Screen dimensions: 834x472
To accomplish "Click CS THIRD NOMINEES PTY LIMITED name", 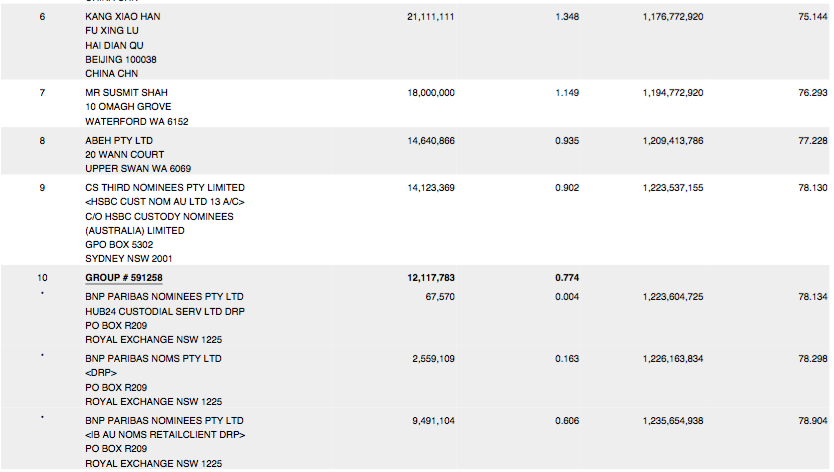I will tap(165, 187).
